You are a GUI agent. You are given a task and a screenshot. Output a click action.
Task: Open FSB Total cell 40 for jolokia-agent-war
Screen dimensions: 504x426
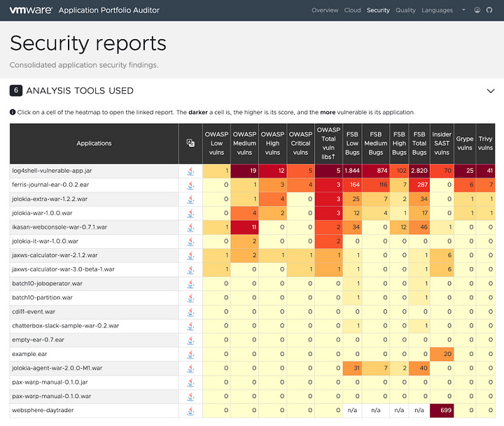(419, 368)
